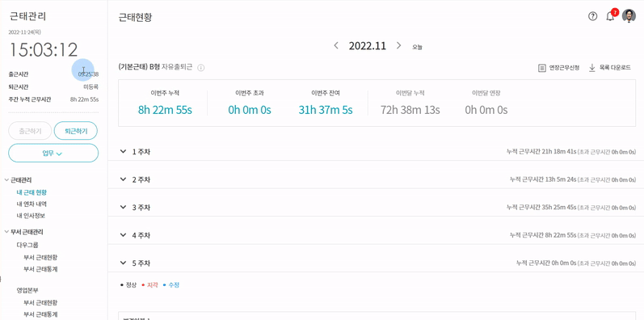
Task: Click 이번주 누적 value 8h 22m 55s
Action: (x=165, y=110)
